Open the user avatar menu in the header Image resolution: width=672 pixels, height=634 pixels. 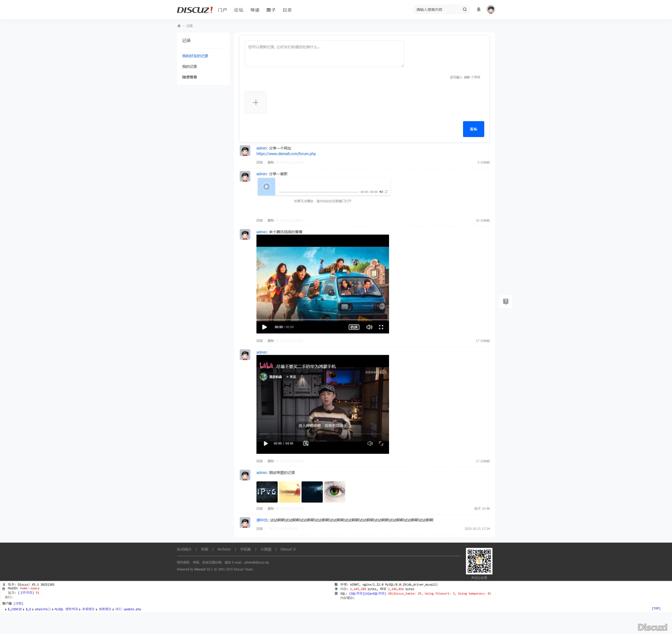(490, 9)
